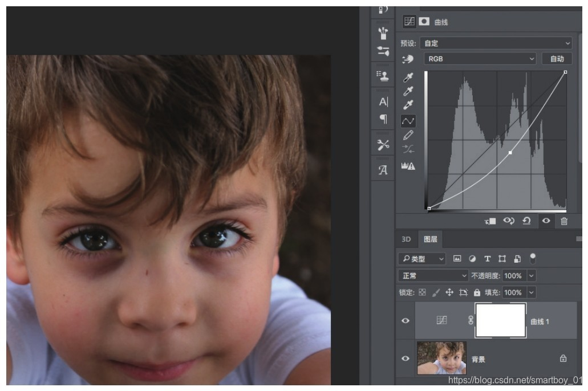
Task: Open the Tool Presets wrench icon
Action: (383, 145)
